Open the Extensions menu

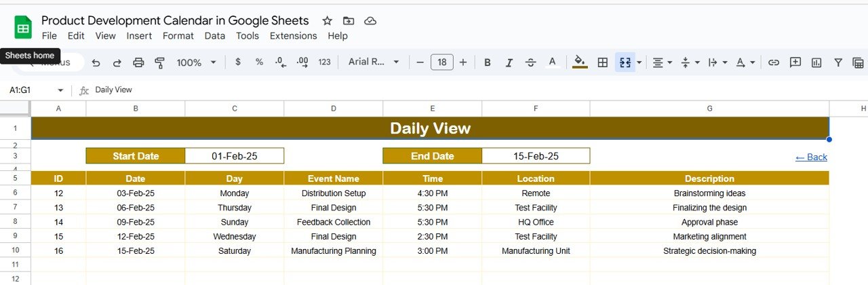click(293, 36)
